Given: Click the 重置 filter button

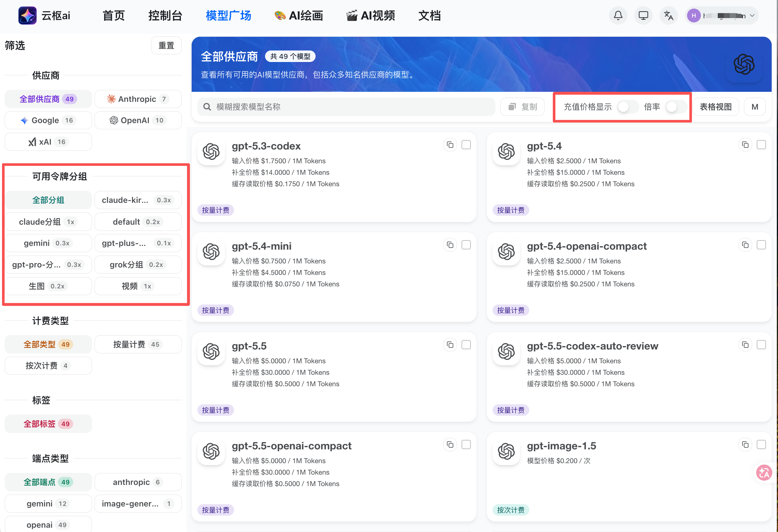Looking at the screenshot, I should [x=166, y=45].
